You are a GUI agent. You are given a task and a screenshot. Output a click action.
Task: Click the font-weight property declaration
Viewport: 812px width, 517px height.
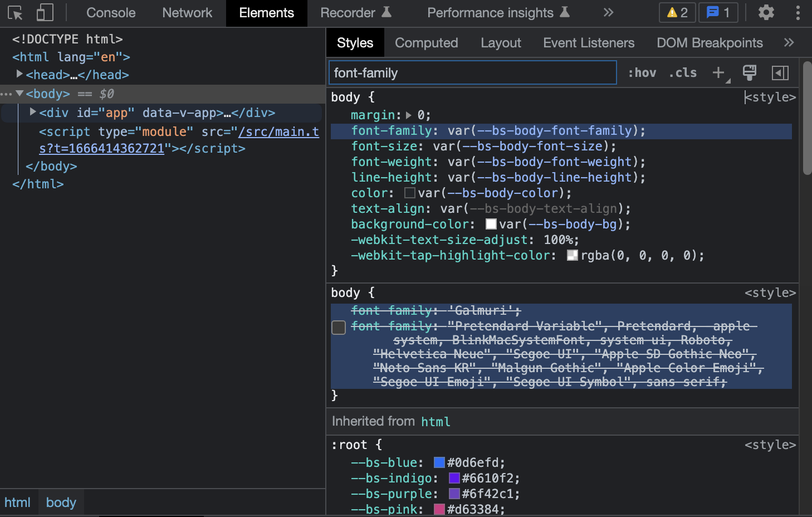pos(498,162)
